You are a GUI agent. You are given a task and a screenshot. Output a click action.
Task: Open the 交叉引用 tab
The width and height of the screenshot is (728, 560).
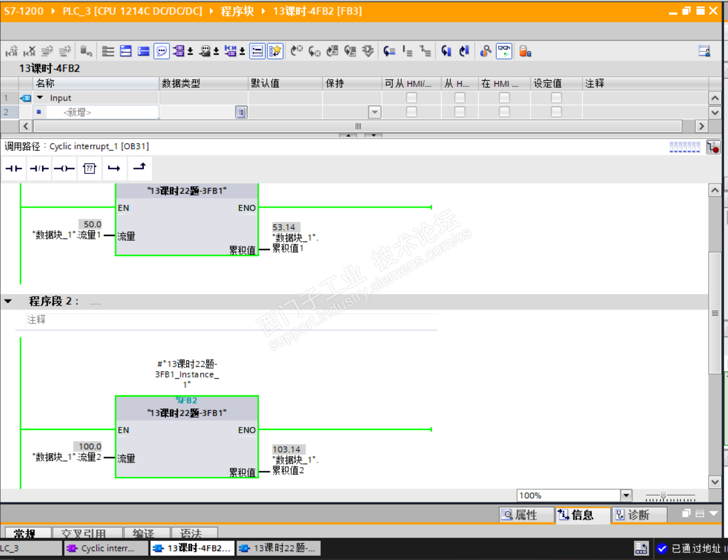pyautogui.click(x=87, y=533)
